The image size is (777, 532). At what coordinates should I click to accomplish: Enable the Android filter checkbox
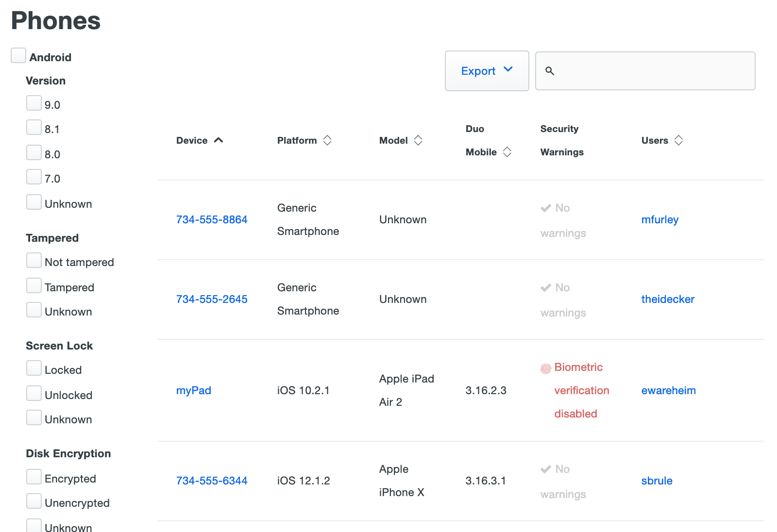point(18,55)
